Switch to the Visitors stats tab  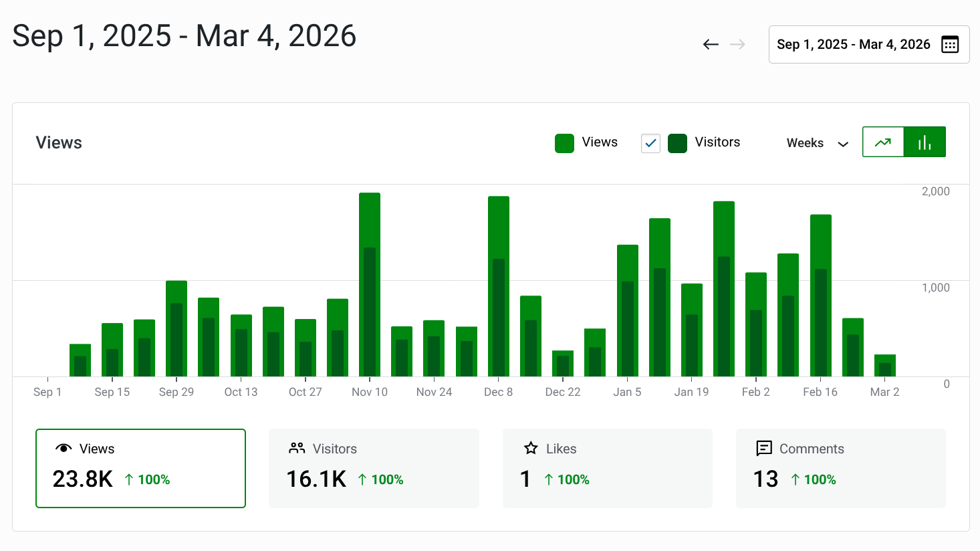coord(374,468)
